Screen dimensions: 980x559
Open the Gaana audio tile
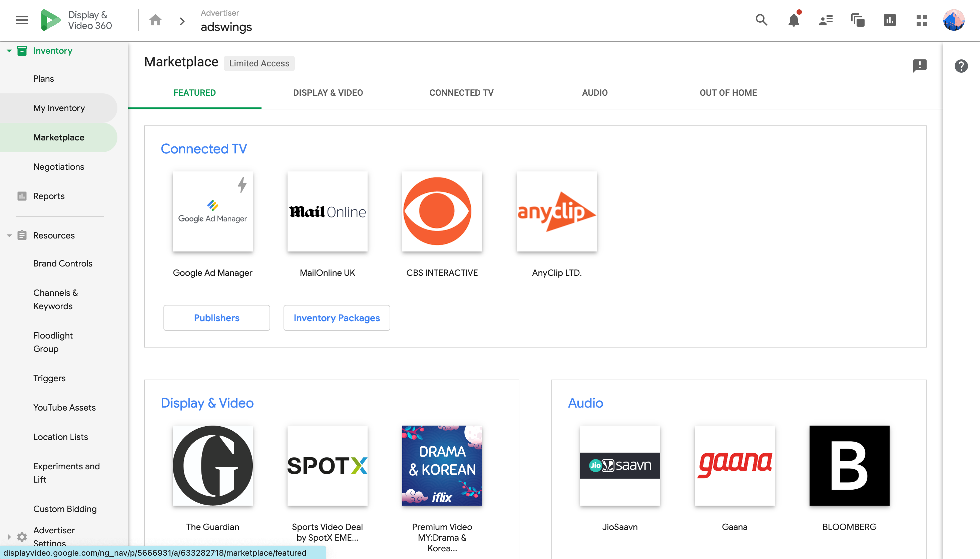[735, 466]
